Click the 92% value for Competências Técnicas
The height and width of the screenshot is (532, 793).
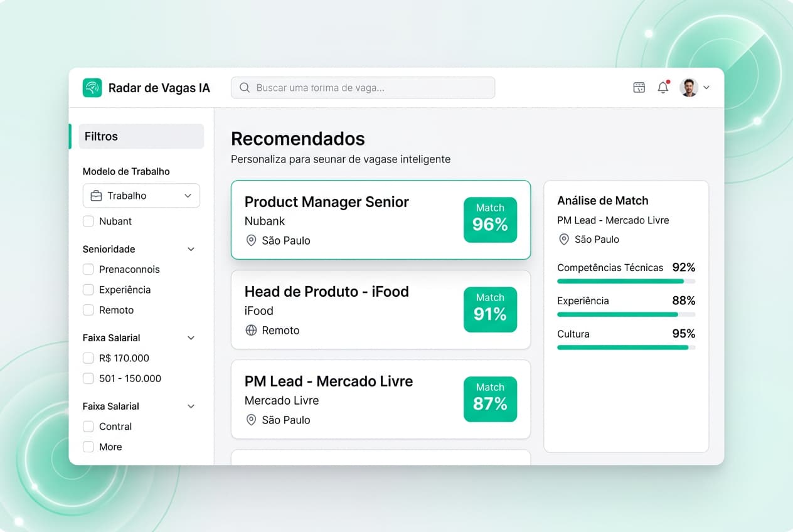pos(684,267)
